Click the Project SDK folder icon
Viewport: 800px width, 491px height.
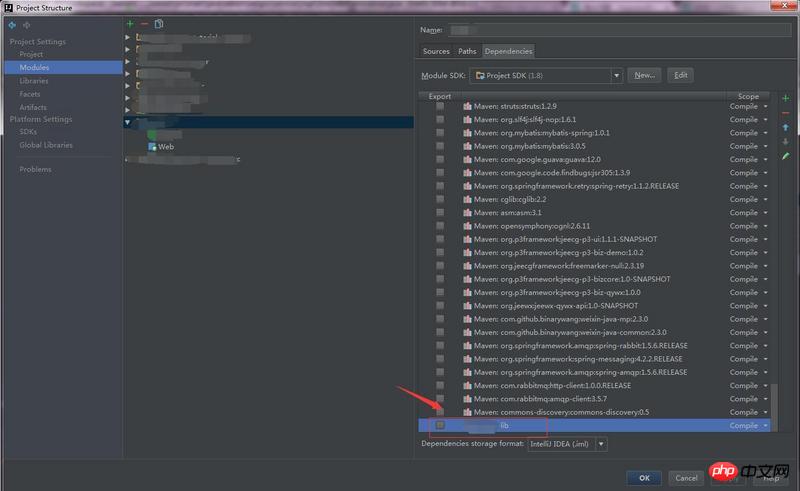[x=480, y=76]
